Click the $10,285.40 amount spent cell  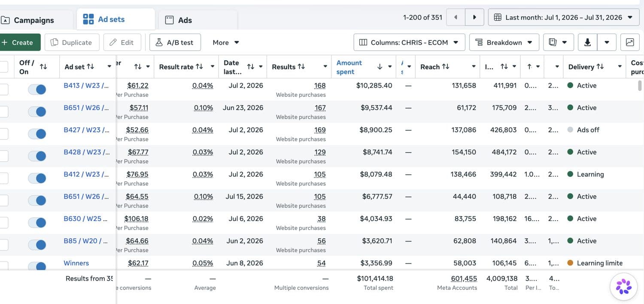pyautogui.click(x=374, y=86)
